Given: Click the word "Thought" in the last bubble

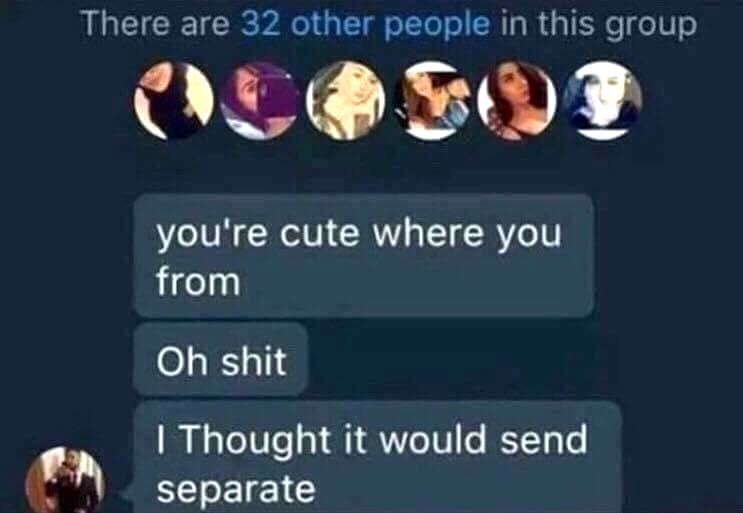Looking at the screenshot, I should [256, 442].
